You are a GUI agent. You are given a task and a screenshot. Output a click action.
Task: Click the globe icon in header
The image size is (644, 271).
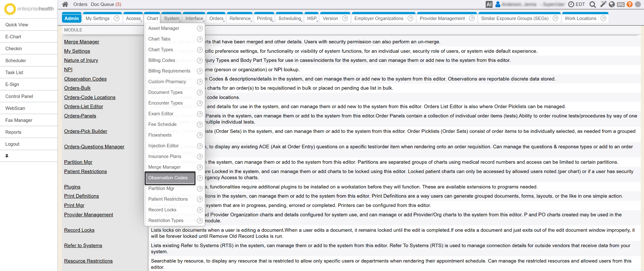612,4
